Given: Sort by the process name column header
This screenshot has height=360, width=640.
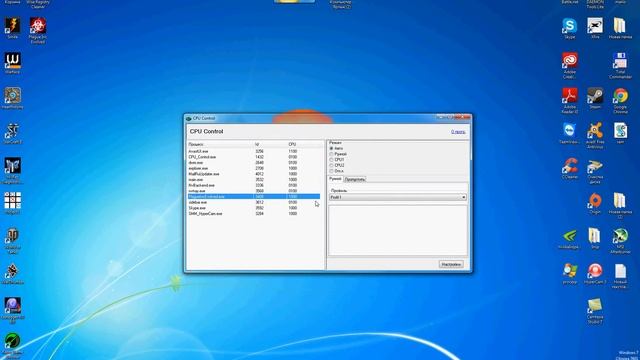Looking at the screenshot, I should pyautogui.click(x=220, y=144).
